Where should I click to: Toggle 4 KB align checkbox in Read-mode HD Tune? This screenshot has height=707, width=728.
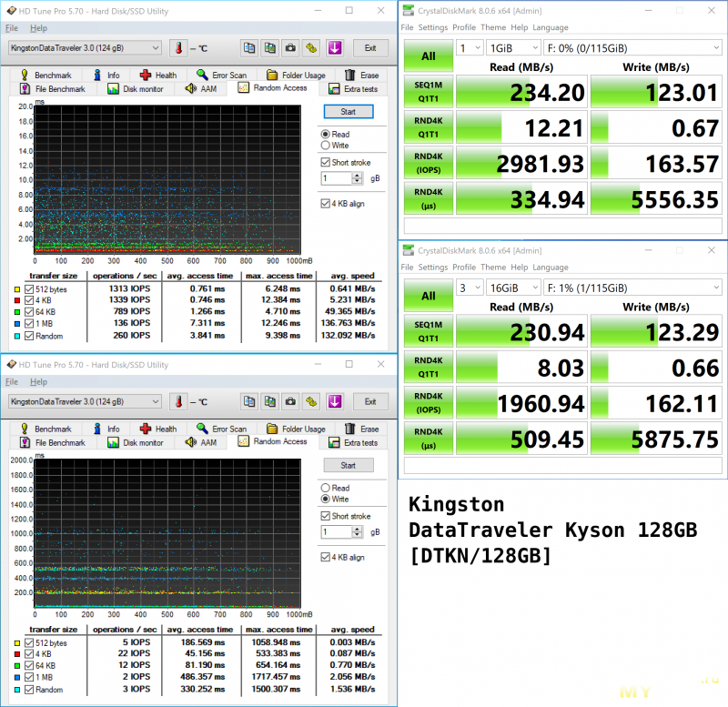coord(326,203)
